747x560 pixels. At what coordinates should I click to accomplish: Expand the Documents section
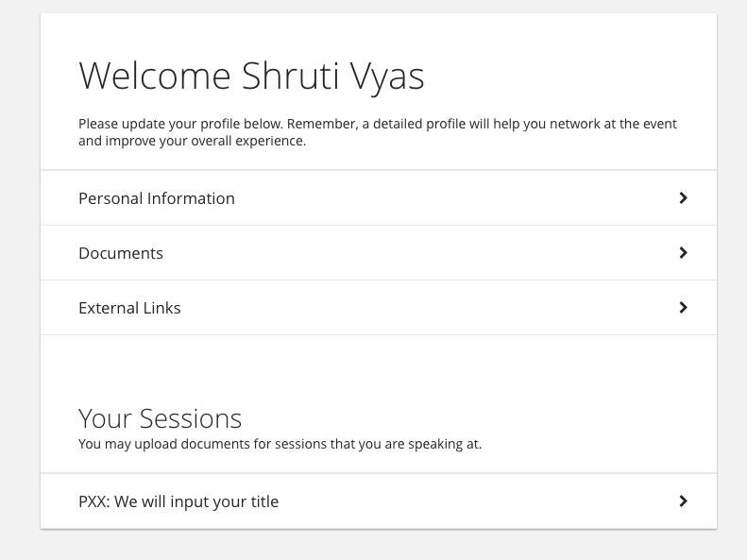378,253
